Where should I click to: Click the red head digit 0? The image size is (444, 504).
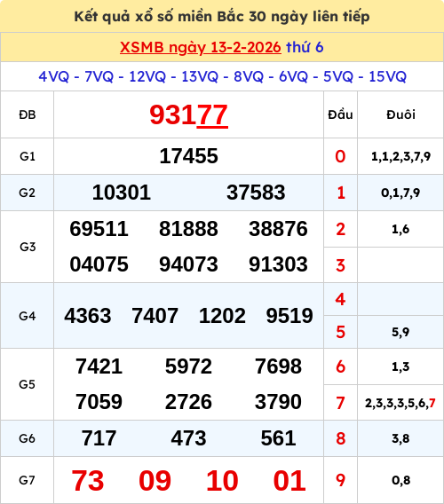[340, 156]
